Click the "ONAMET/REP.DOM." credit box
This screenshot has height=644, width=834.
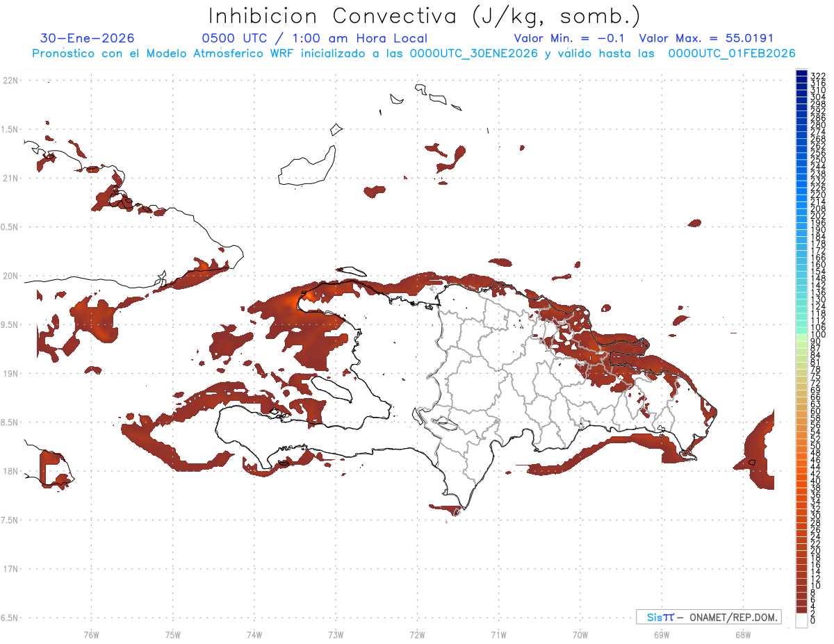pos(709,617)
